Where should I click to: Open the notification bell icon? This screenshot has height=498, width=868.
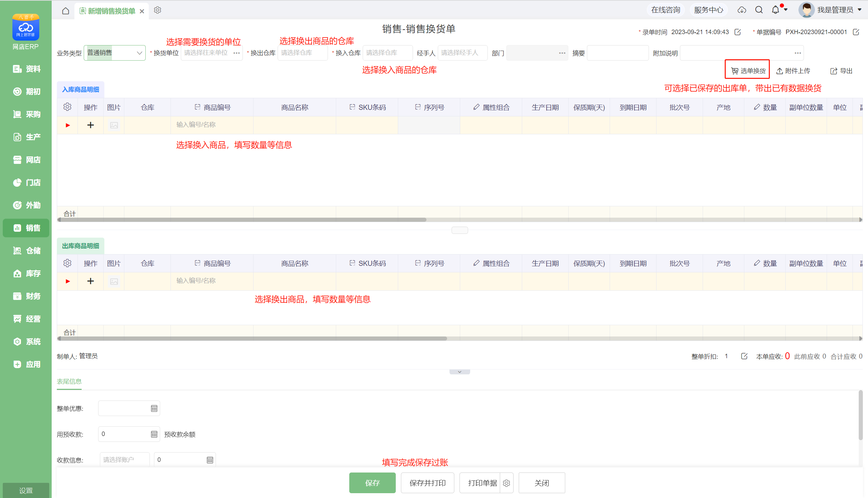tap(775, 10)
